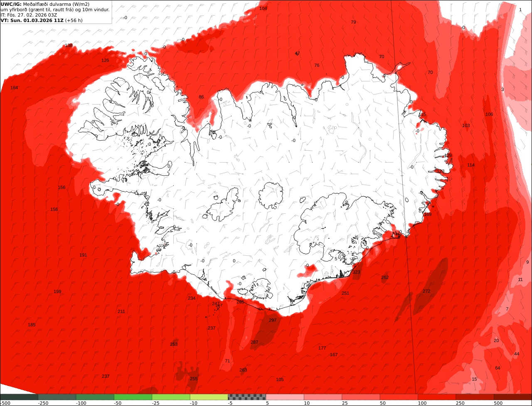Image resolution: width=532 pixels, height=406 pixels.
Task: Pick the legend swatch between 25 and 50
Action: coord(361,397)
